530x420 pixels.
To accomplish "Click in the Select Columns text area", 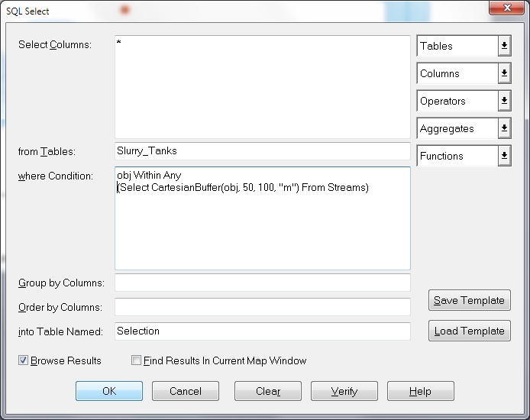I will [x=262, y=87].
